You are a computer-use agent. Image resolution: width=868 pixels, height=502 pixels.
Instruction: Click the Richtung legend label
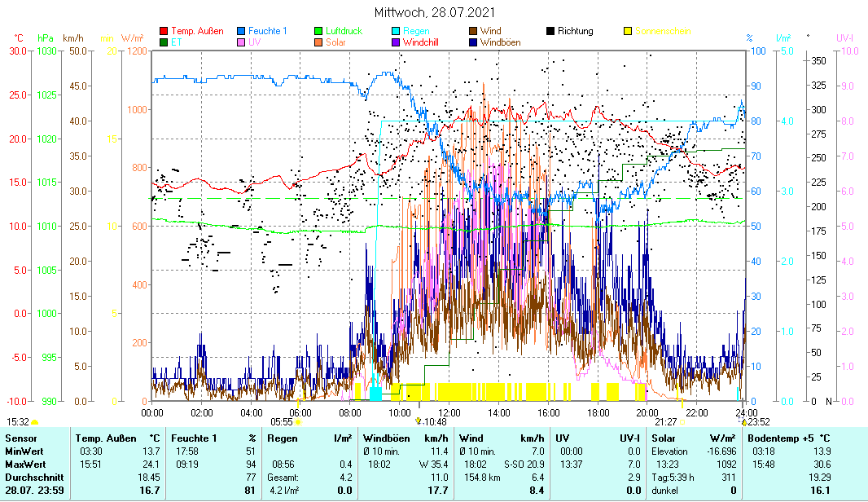[575, 31]
